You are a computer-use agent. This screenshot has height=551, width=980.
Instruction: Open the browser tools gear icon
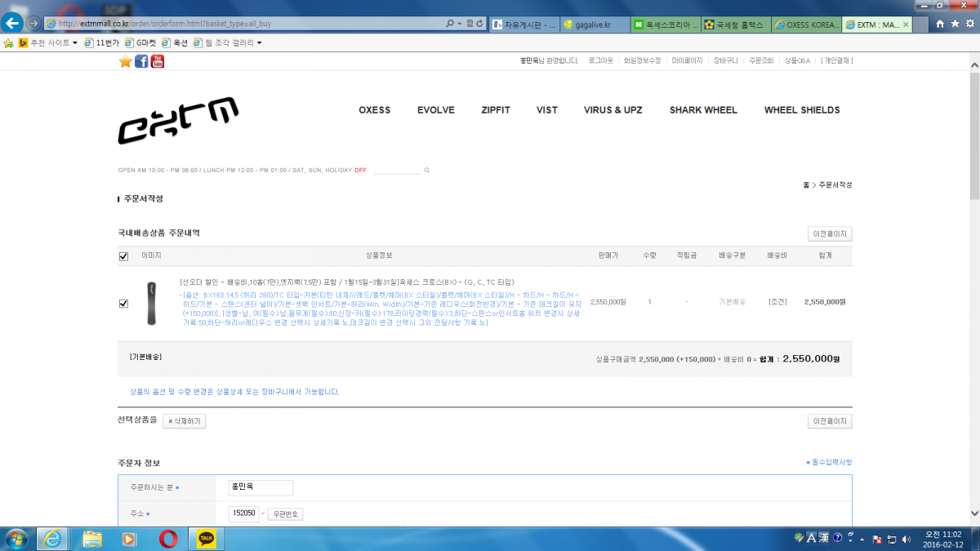pos(969,24)
